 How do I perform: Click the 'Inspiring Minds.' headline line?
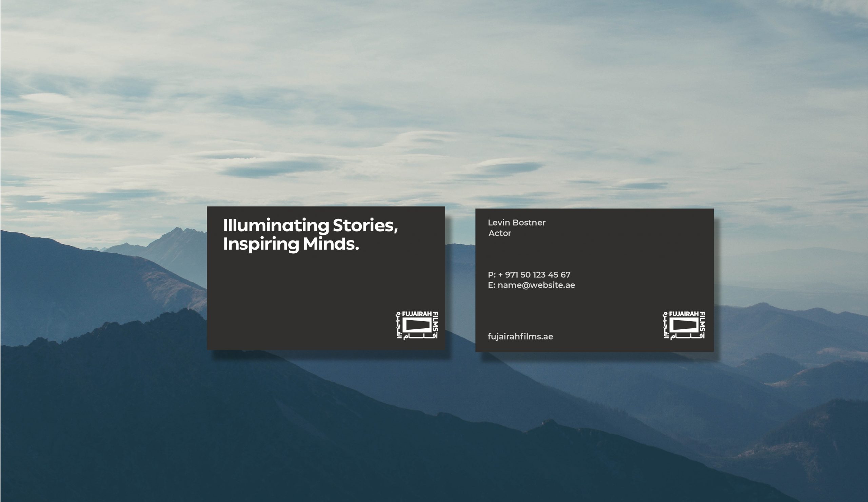click(x=291, y=244)
